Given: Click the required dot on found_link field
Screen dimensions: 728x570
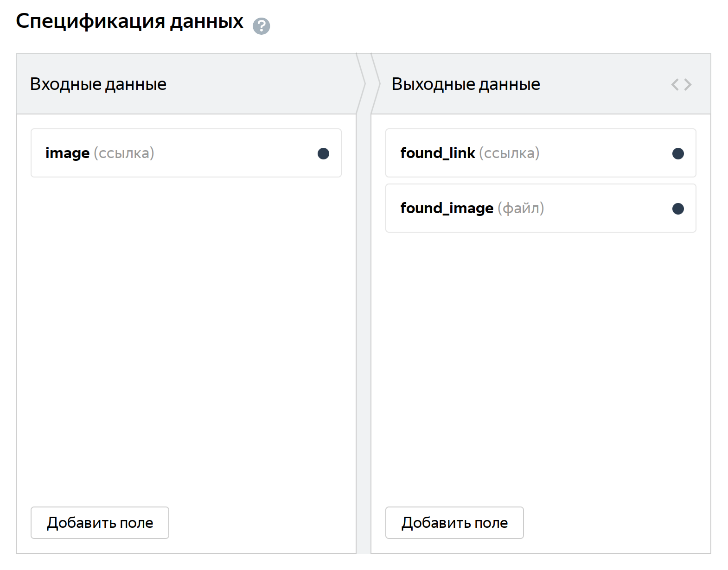Looking at the screenshot, I should pyautogui.click(x=678, y=153).
